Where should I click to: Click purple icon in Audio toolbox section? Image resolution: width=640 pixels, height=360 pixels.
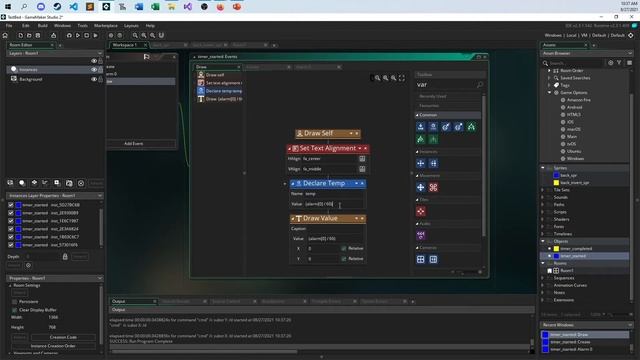point(421,235)
